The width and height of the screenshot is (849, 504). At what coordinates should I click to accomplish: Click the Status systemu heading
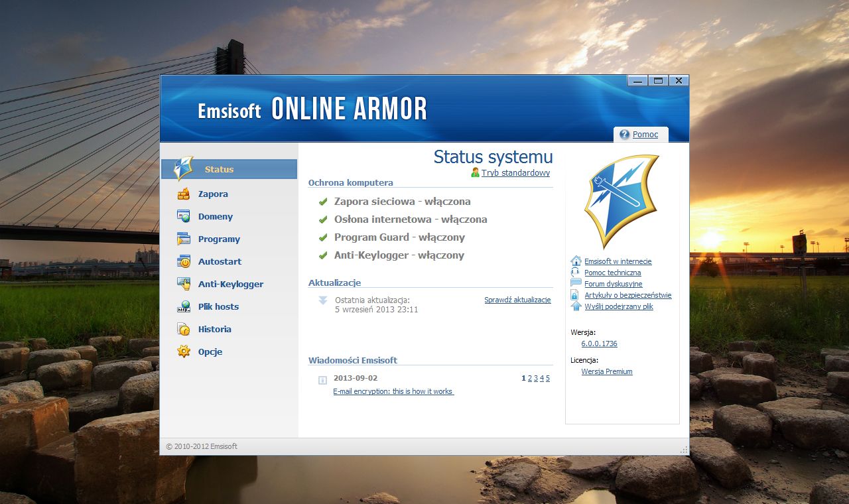point(493,157)
